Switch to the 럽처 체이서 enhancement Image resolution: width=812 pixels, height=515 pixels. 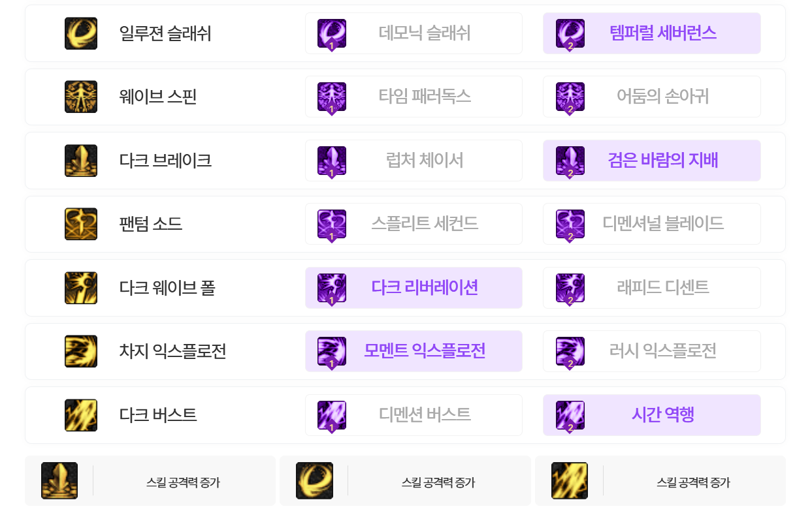[414, 161]
